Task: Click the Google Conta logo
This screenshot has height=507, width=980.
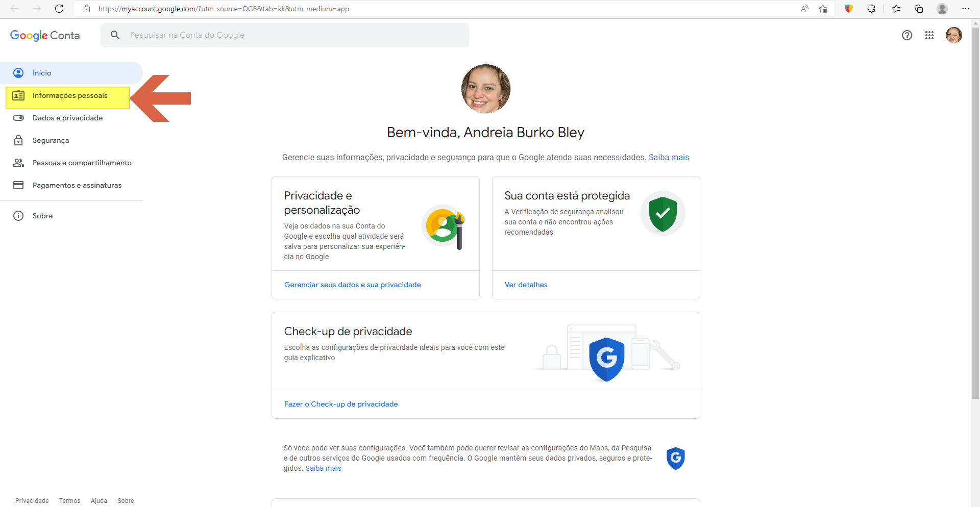Action: (45, 35)
